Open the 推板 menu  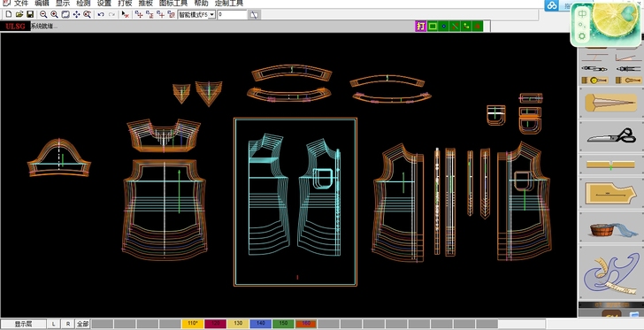(x=145, y=4)
